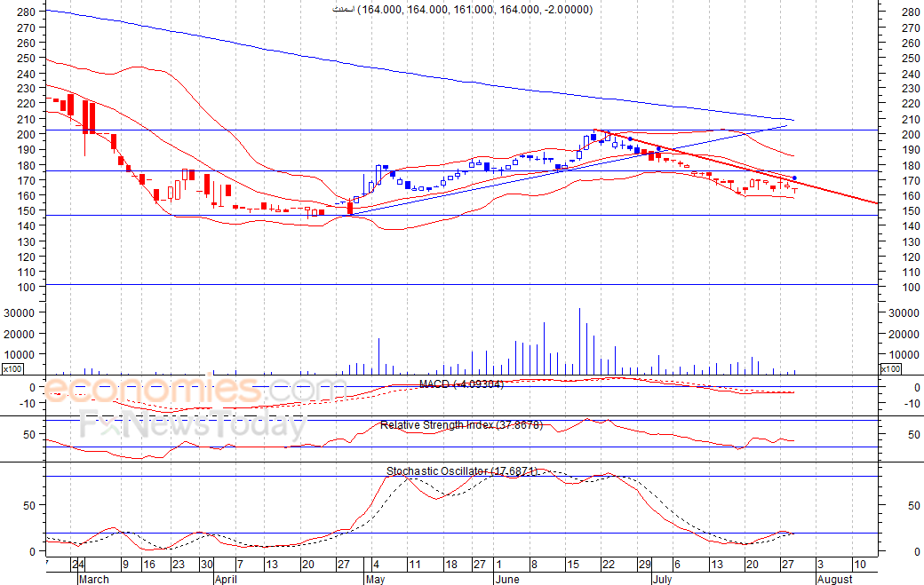Image resolution: width=924 pixels, height=585 pixels.
Task: Click the 100 price label on right axis
Action: click(911, 288)
